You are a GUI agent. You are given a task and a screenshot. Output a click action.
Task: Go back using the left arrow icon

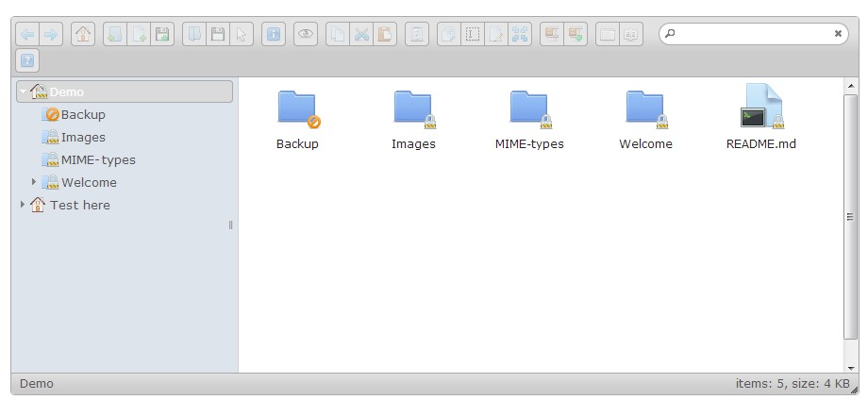point(28,35)
